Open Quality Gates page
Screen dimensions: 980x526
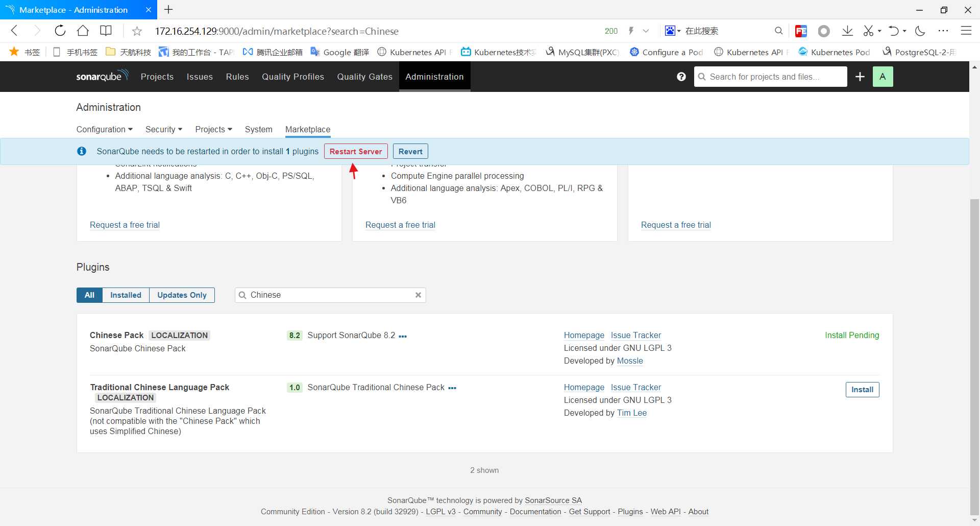pos(364,77)
